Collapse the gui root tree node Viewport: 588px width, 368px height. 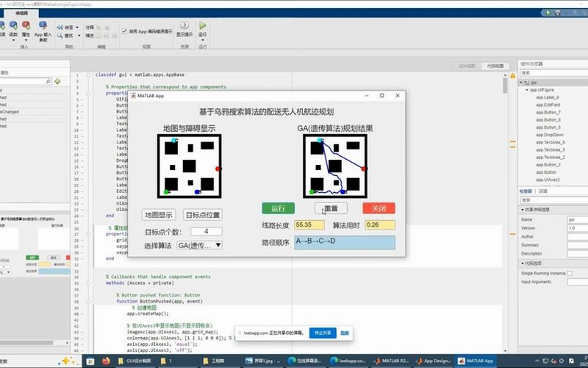[521, 82]
